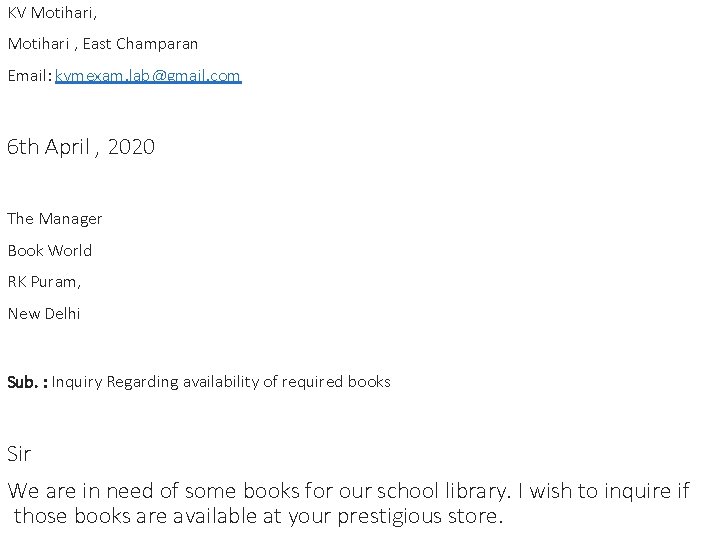The height and width of the screenshot is (540, 720).
Task: Click "I wish to inquire if" text
Action: click(608, 491)
